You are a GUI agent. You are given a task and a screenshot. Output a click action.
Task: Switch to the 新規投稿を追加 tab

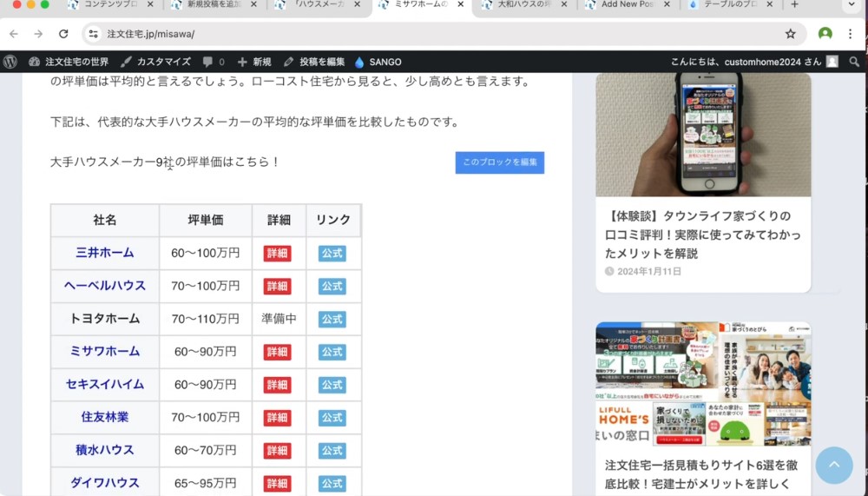point(214,4)
